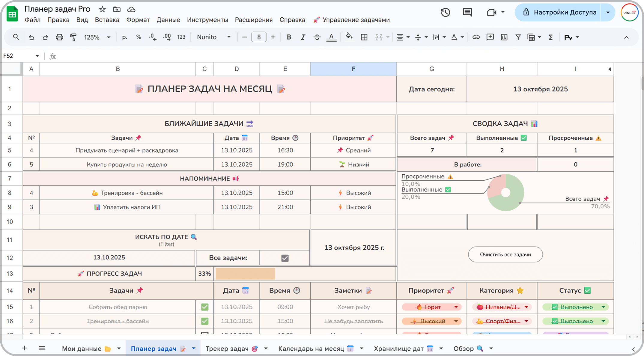
Task: Click the 'Настройки Доступа' share button
Action: point(559,12)
